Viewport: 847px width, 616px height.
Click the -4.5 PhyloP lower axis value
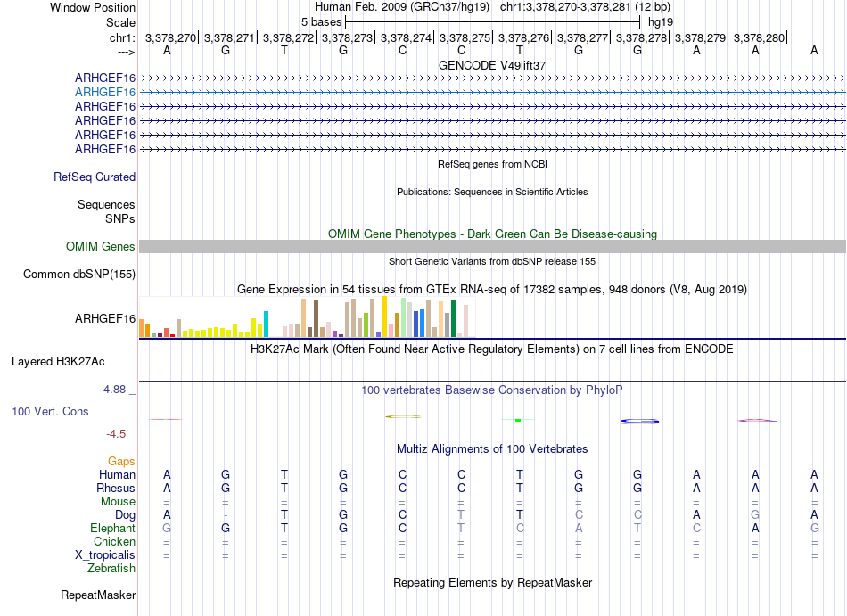coord(116,434)
